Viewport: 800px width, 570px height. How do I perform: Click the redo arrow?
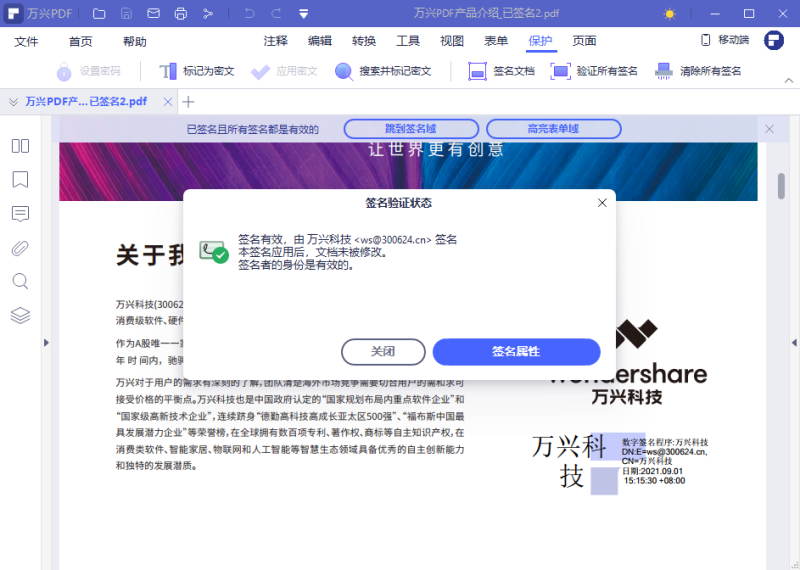[x=276, y=13]
